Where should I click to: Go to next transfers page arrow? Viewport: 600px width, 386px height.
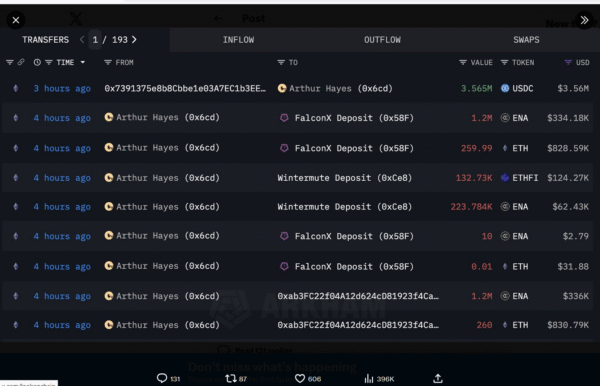tap(134, 39)
